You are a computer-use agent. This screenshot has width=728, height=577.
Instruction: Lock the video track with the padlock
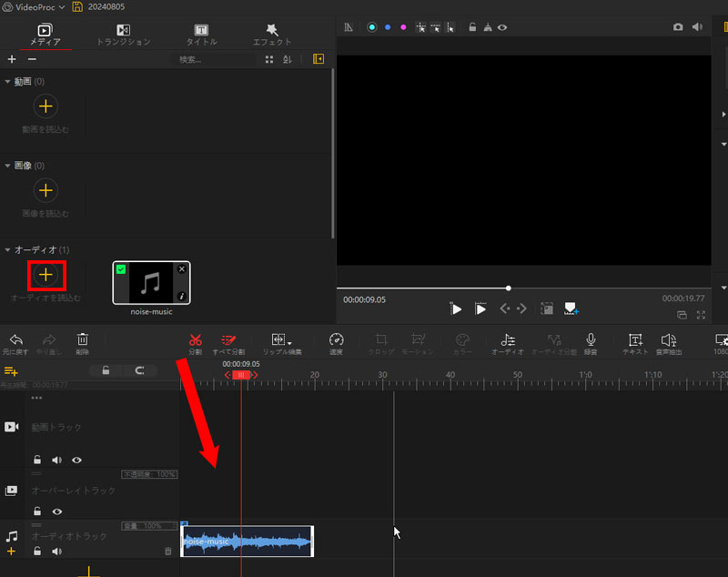click(36, 460)
